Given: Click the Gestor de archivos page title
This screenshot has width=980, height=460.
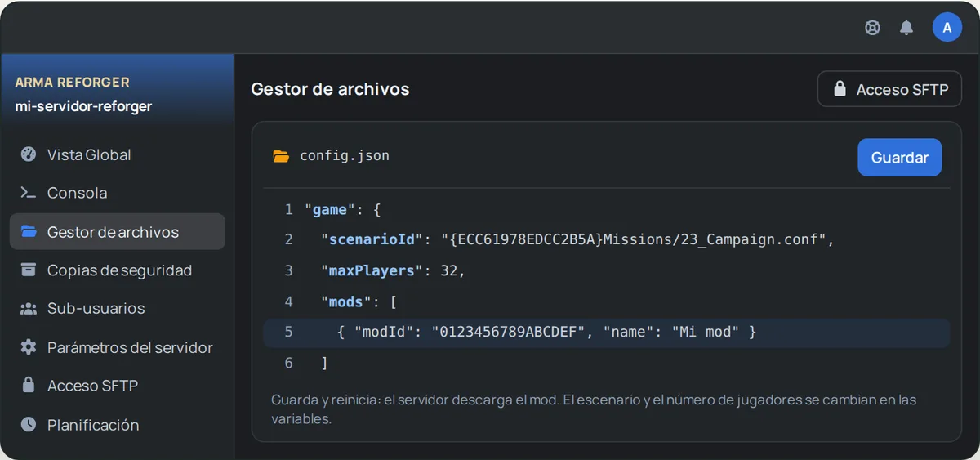Looking at the screenshot, I should pos(330,89).
